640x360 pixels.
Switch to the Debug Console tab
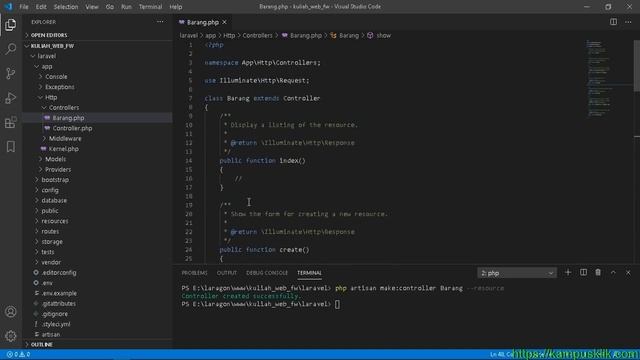267,273
